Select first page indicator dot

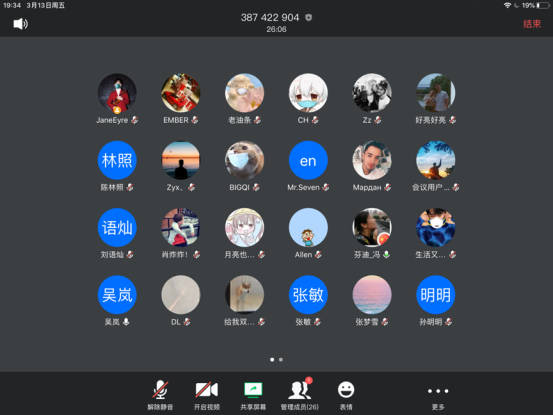tap(272, 360)
